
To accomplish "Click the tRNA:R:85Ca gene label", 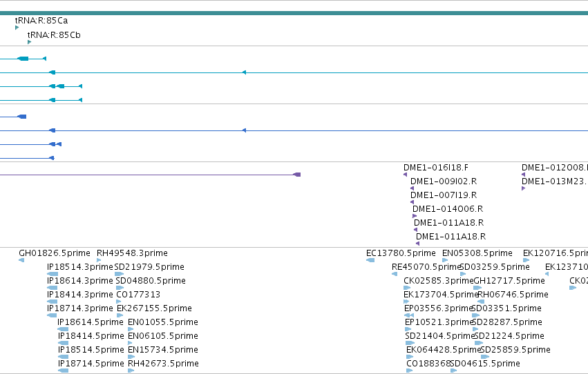I will tap(41, 21).
